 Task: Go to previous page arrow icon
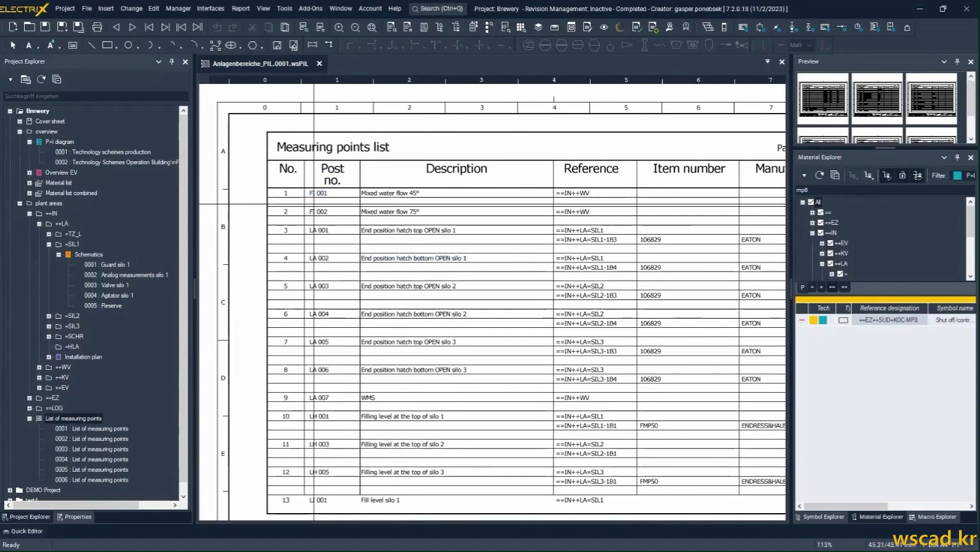[x=116, y=27]
